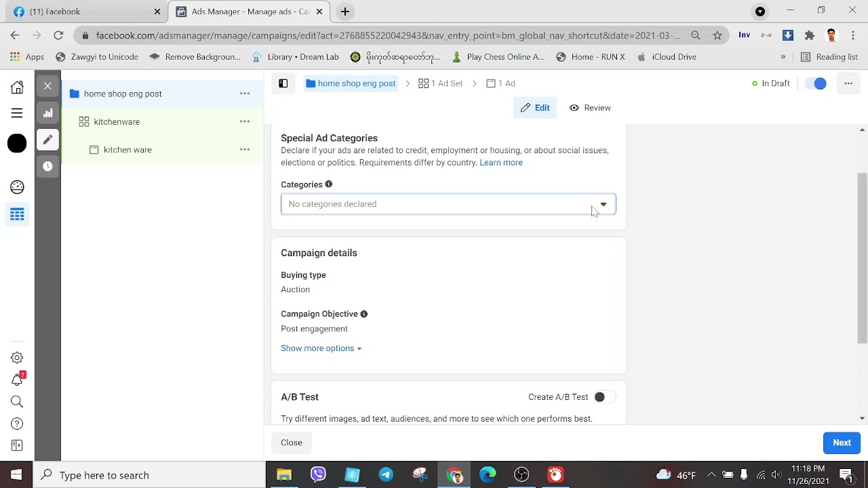
Task: Open the Play Chess Online bookmark
Action: click(498, 57)
